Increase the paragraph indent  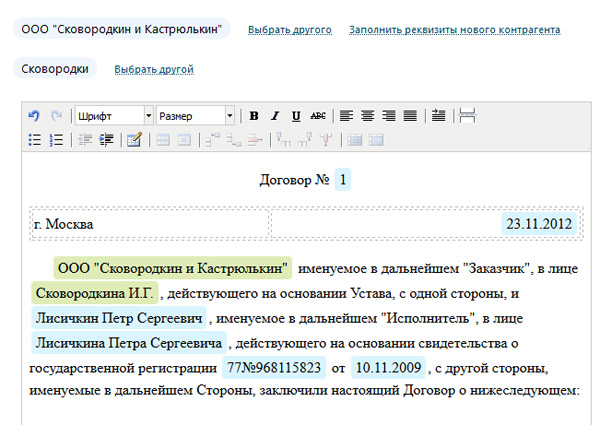click(106, 140)
